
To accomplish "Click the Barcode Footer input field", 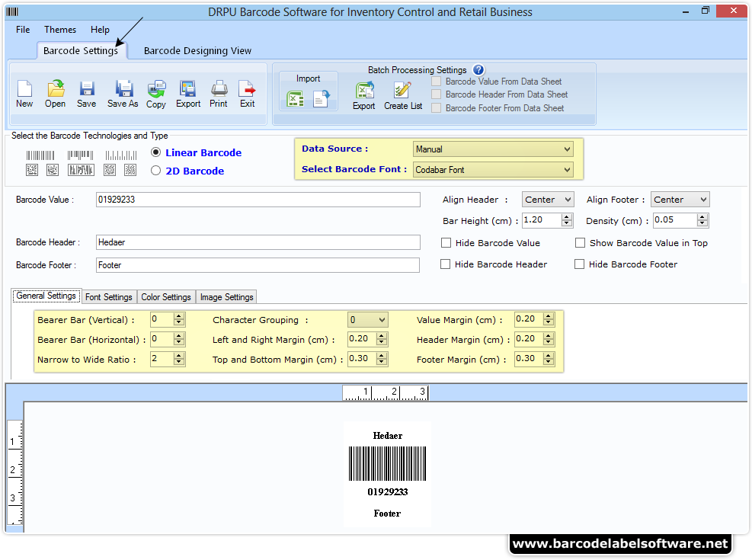I will (x=258, y=265).
